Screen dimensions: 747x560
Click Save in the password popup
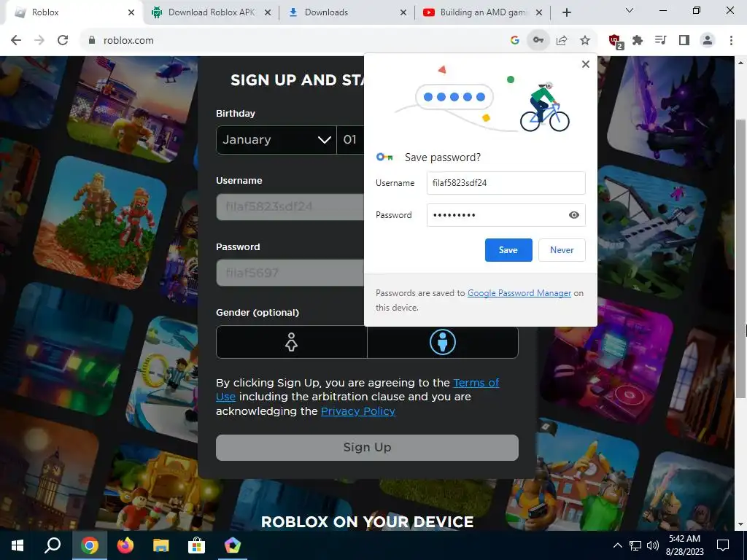[x=508, y=250]
